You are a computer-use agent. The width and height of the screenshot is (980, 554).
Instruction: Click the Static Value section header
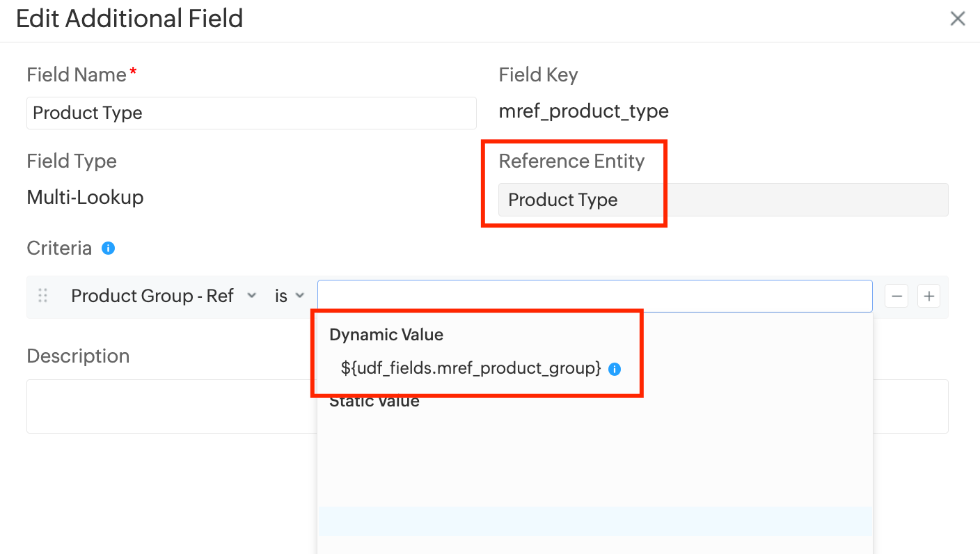click(x=374, y=402)
